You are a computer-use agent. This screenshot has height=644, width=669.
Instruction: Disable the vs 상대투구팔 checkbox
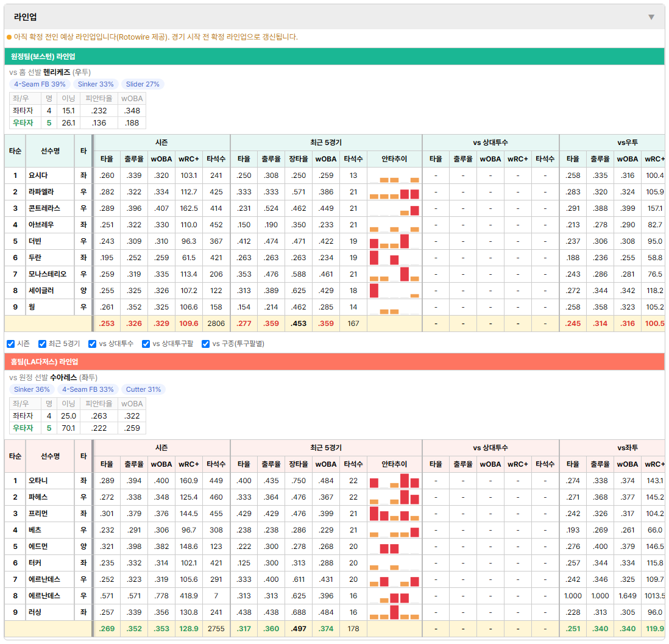146,344
